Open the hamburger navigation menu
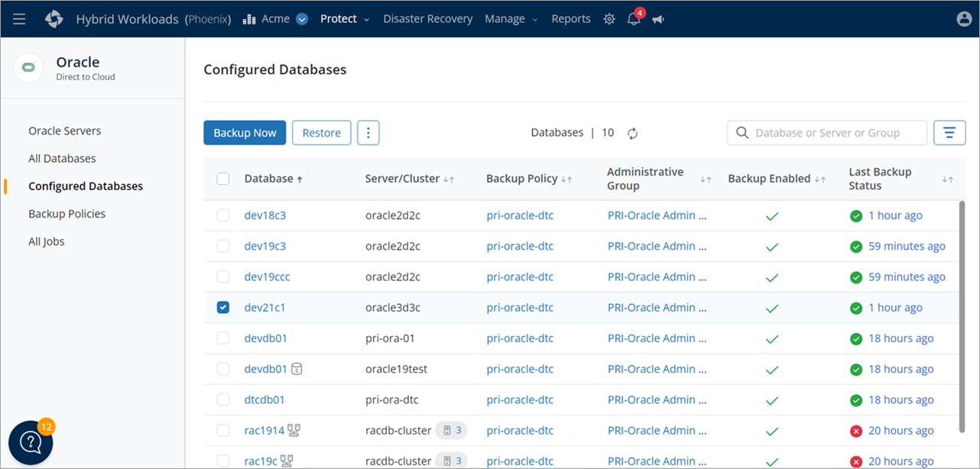The width and height of the screenshot is (980, 469). (x=19, y=19)
